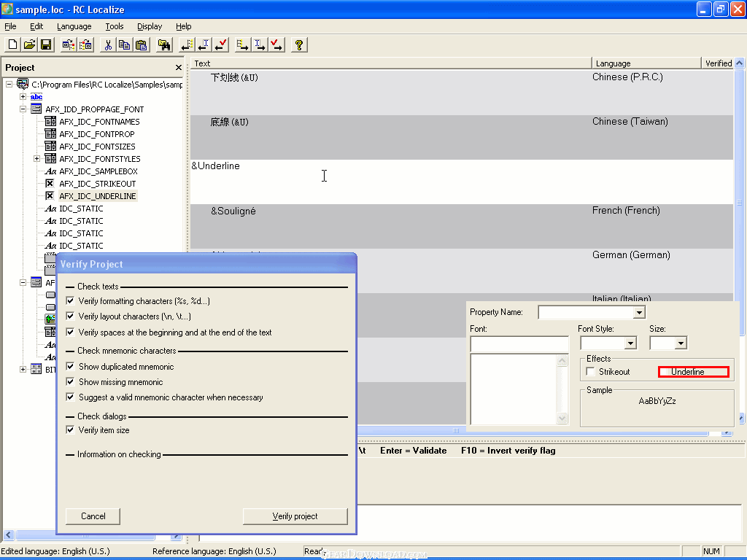Viewport: 747px width, 560px height.
Task: Go to next item with right-arrow tree icon
Action: tap(242, 44)
